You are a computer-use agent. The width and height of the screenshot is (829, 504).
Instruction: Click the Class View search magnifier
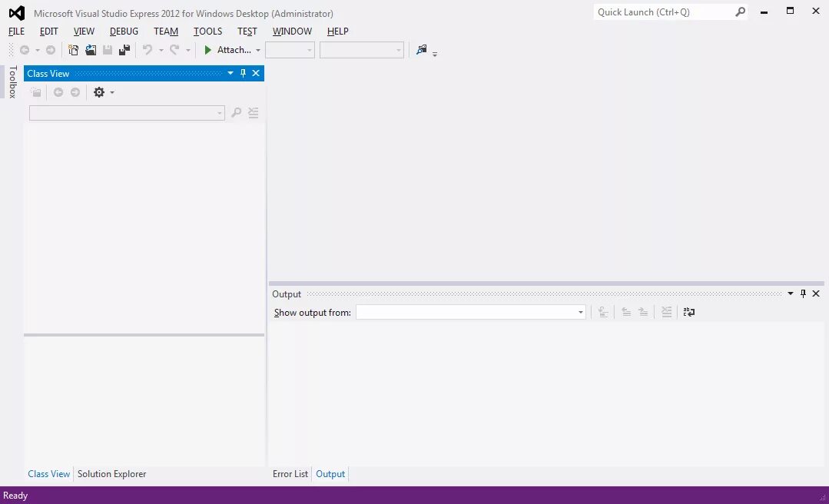[x=237, y=113]
